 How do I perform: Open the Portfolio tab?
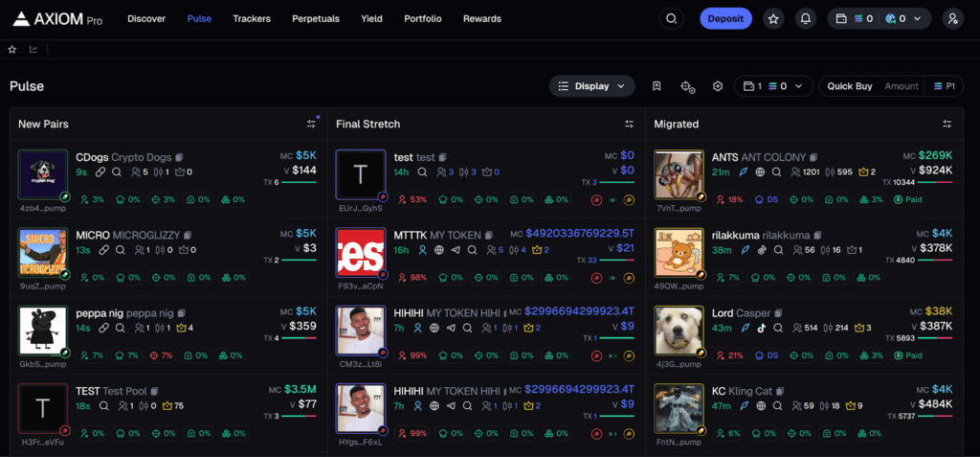coord(422,19)
